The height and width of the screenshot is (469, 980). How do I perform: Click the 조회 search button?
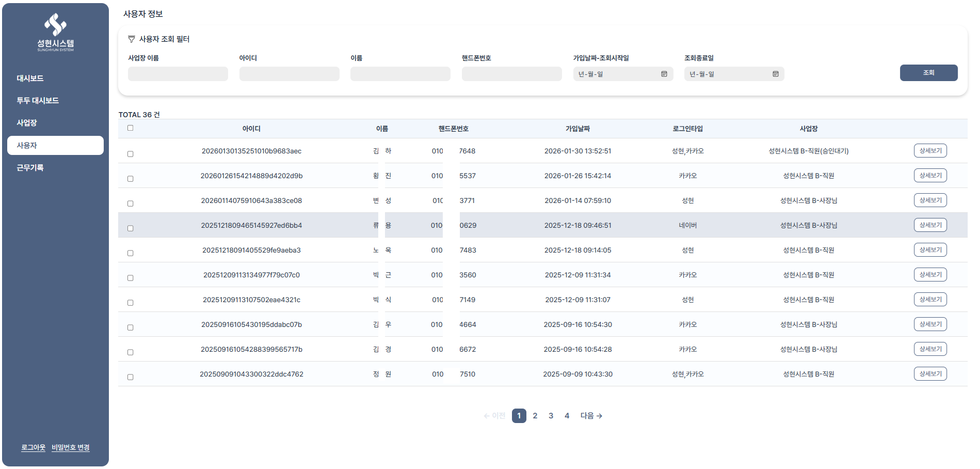point(928,73)
